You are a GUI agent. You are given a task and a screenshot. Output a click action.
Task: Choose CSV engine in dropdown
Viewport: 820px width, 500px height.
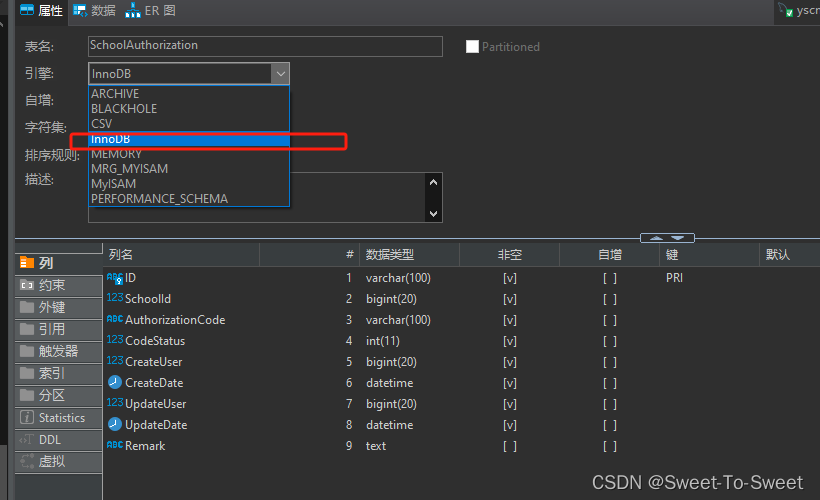pyautogui.click(x=189, y=124)
